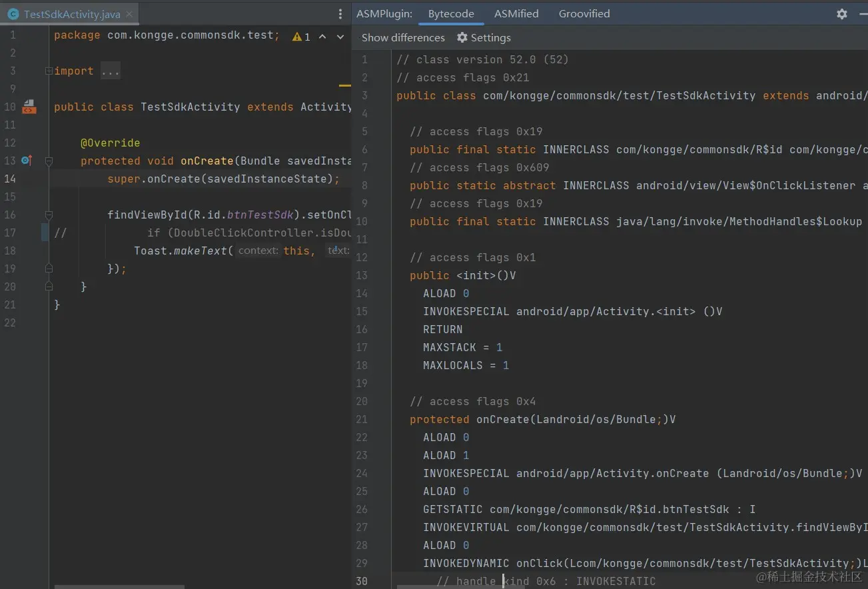868x589 pixels.
Task: Click the override gutter icon on line 13
Action: tap(27, 161)
